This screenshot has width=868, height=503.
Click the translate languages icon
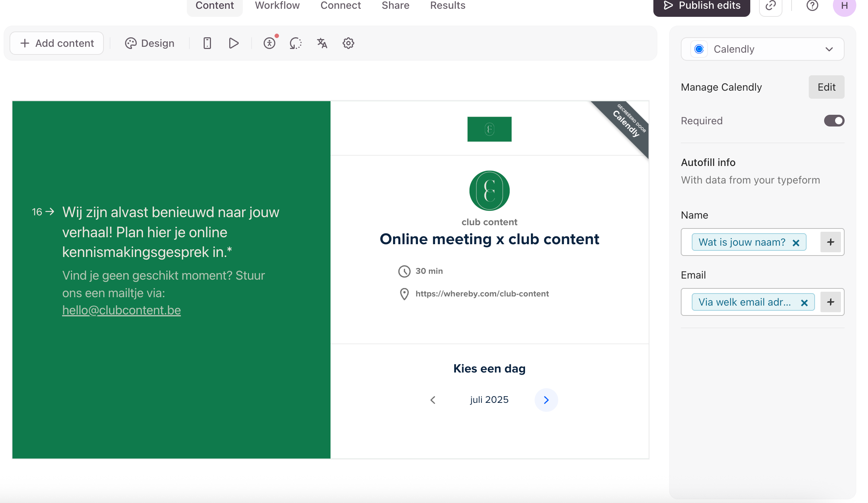pos(322,43)
